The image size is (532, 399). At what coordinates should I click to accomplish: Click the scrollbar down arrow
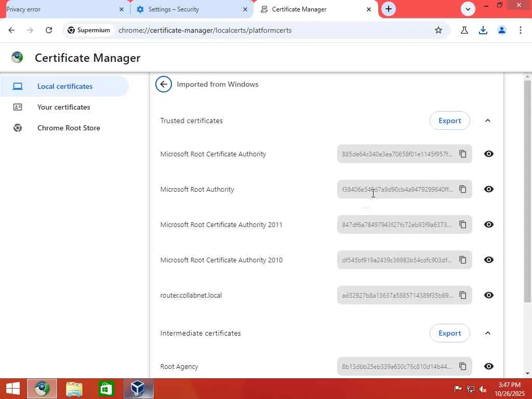click(527, 374)
